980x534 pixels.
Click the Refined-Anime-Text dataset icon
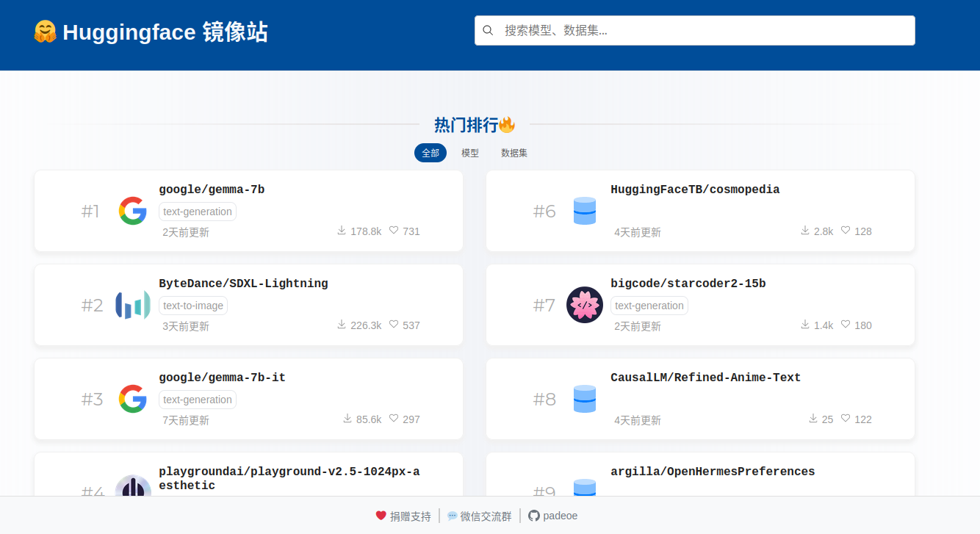click(585, 399)
